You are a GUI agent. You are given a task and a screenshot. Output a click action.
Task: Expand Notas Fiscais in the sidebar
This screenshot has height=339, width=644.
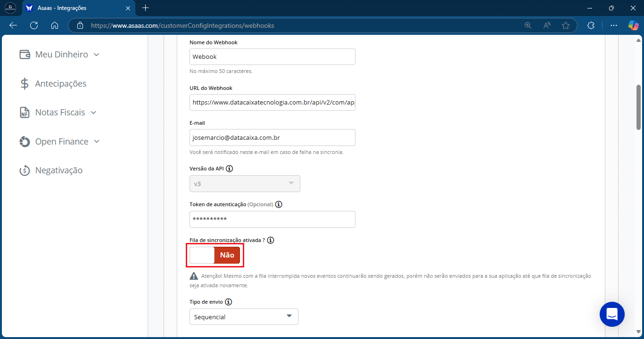[58, 113]
